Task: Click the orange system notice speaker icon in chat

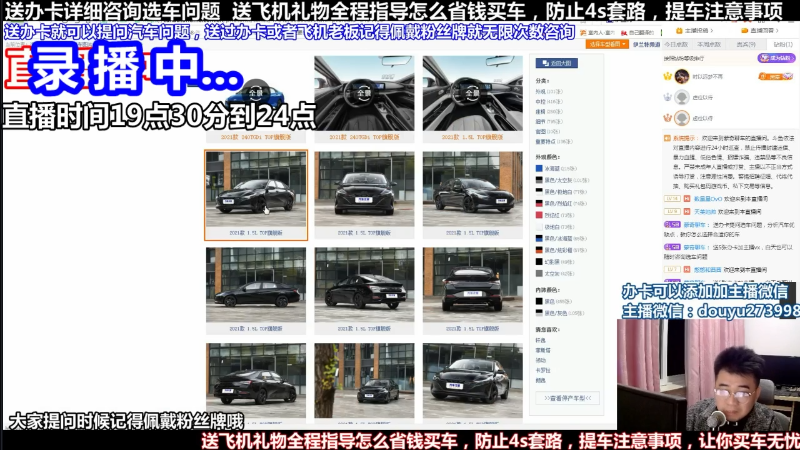Action: 667,138
